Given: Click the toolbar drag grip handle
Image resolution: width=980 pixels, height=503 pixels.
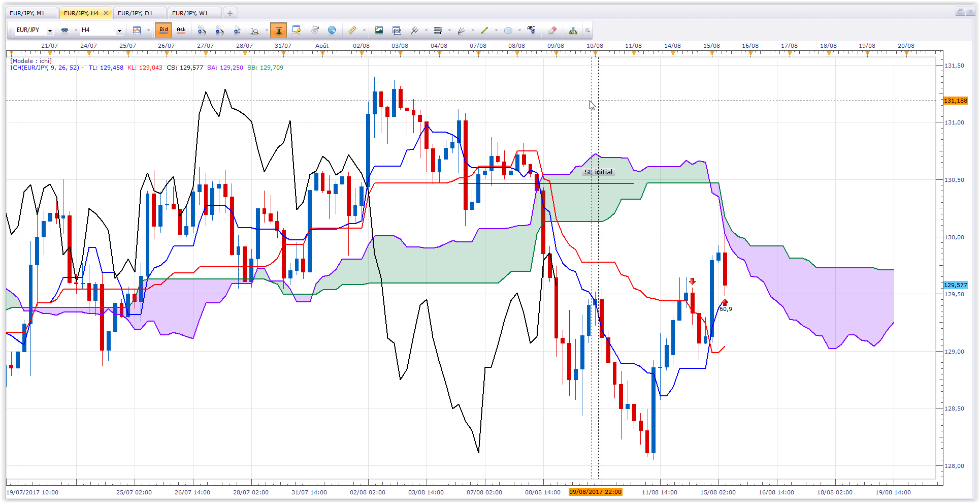Looking at the screenshot, I should pyautogui.click(x=10, y=30).
